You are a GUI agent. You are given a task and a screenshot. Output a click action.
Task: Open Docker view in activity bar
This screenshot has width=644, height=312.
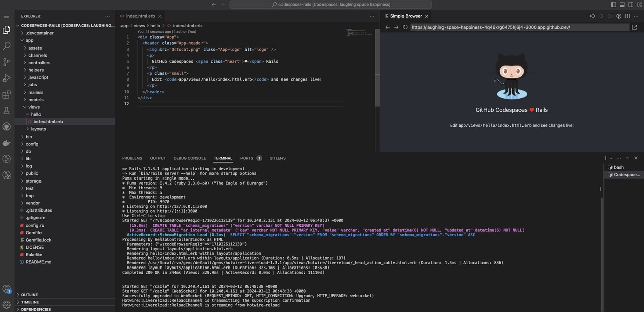click(x=7, y=143)
